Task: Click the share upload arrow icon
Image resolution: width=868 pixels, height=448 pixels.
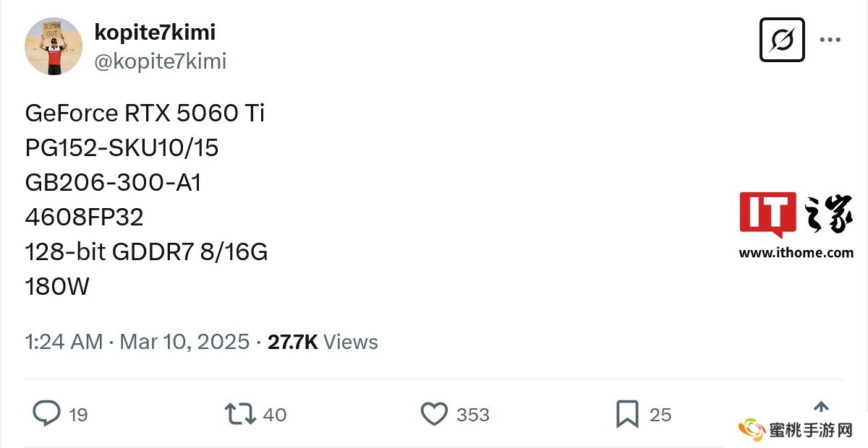Action: pos(821,407)
